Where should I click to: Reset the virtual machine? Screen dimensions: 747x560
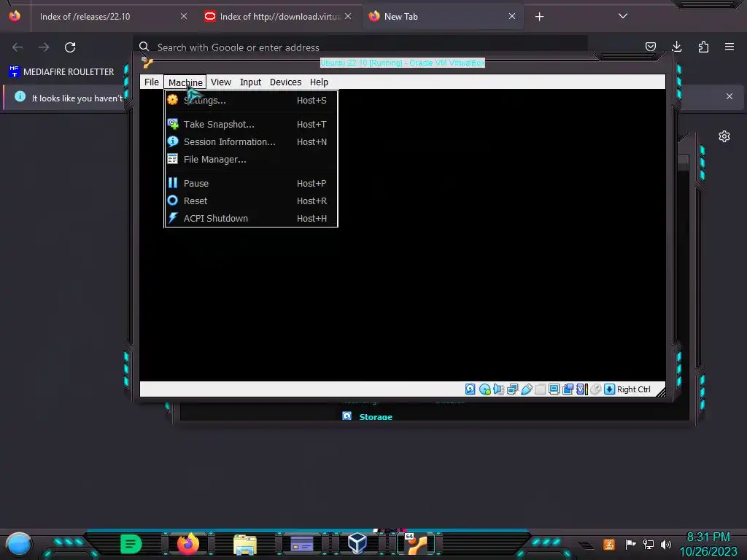click(251, 201)
